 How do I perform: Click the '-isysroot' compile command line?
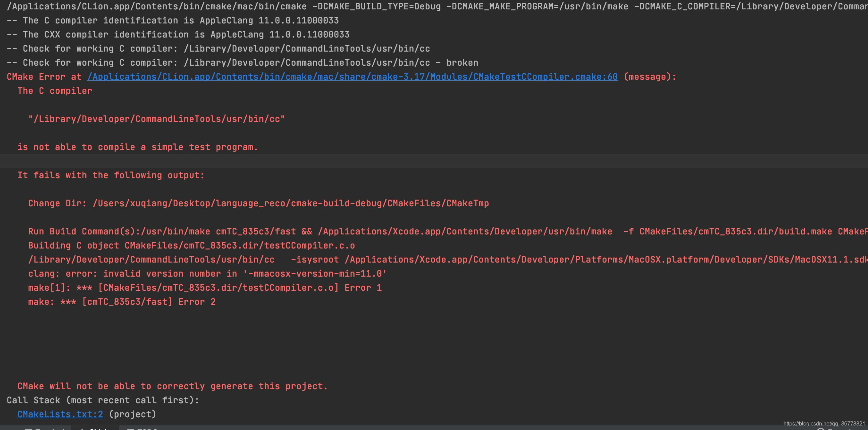[x=448, y=260]
